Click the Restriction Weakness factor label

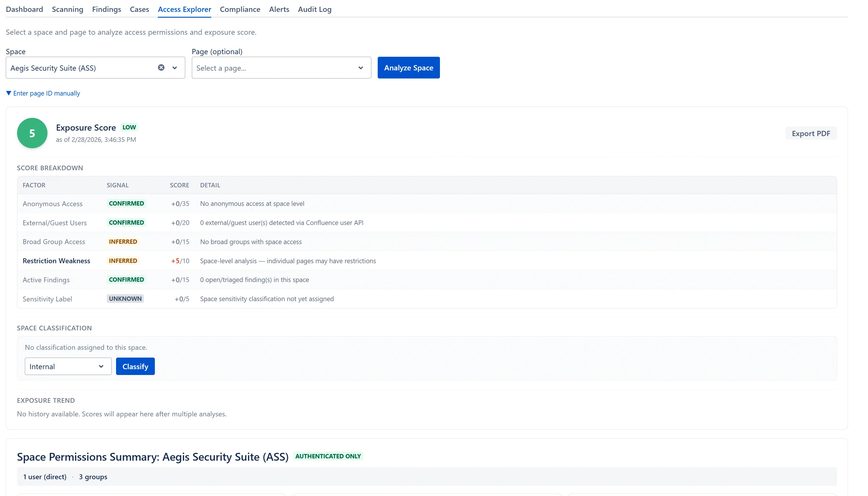pos(56,261)
